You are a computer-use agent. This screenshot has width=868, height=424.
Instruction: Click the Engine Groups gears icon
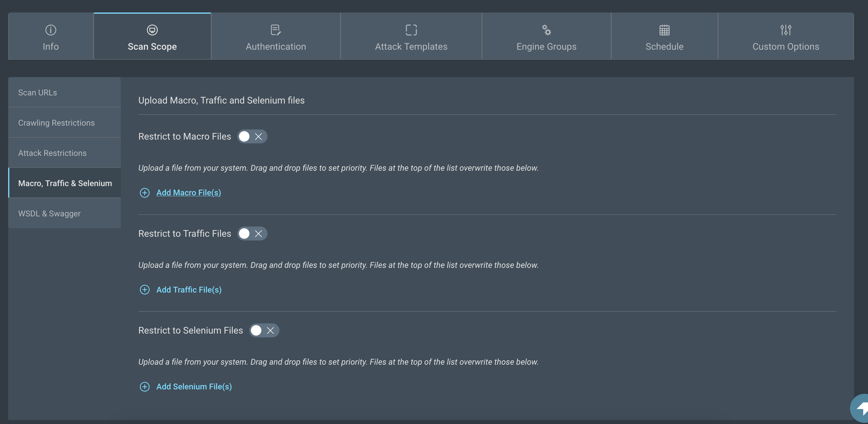pos(546,30)
